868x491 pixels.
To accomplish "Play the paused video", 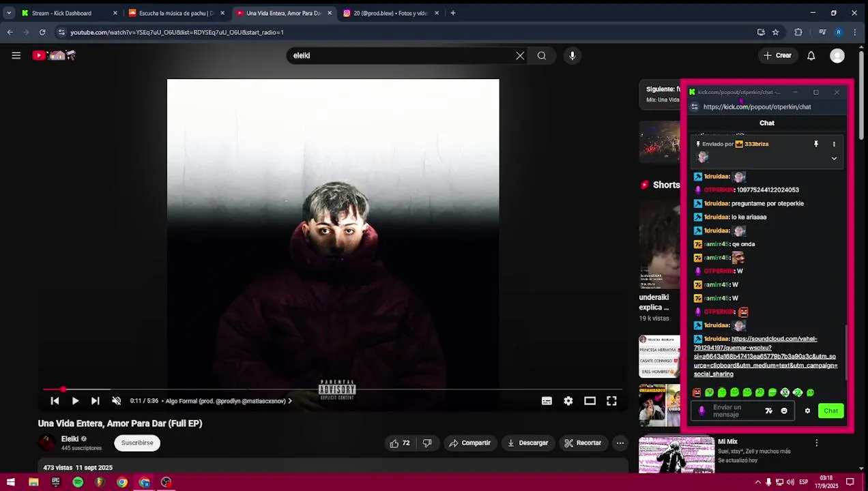I will click(75, 401).
